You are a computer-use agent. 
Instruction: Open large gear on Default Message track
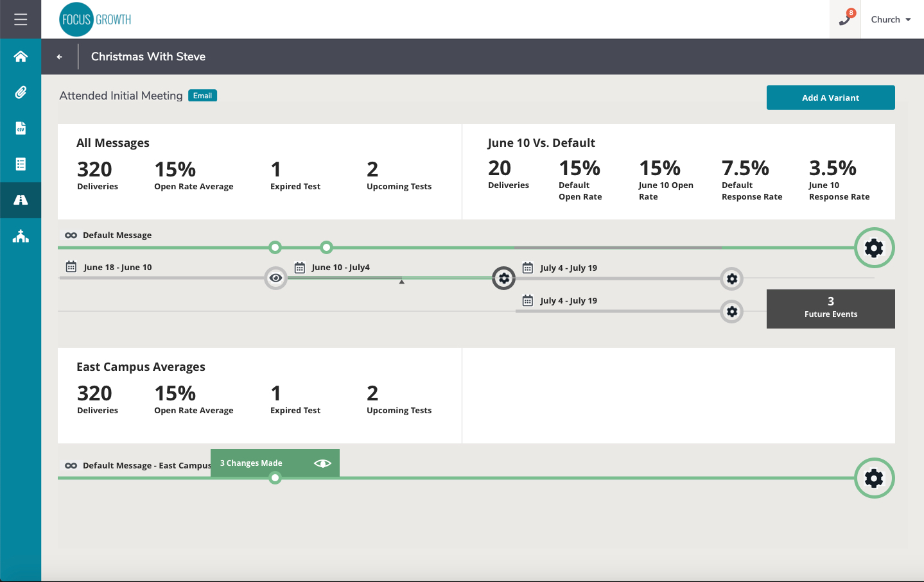pyautogui.click(x=874, y=248)
